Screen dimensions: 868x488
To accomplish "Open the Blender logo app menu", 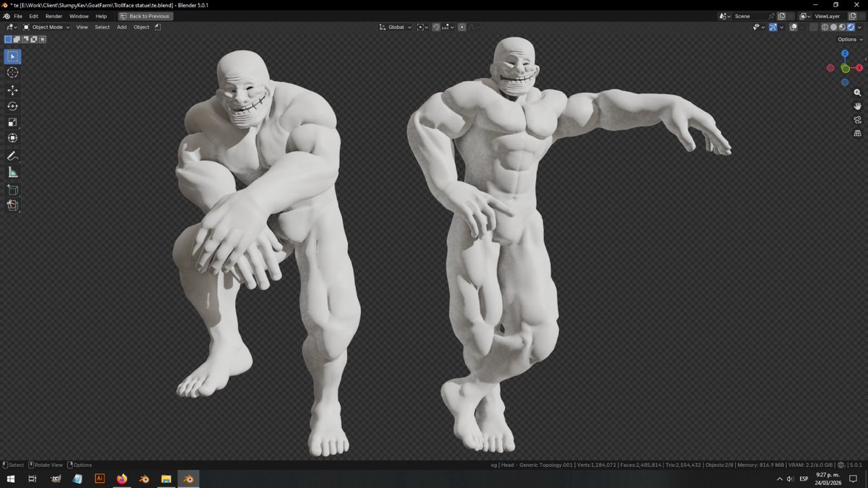I will [x=6, y=16].
